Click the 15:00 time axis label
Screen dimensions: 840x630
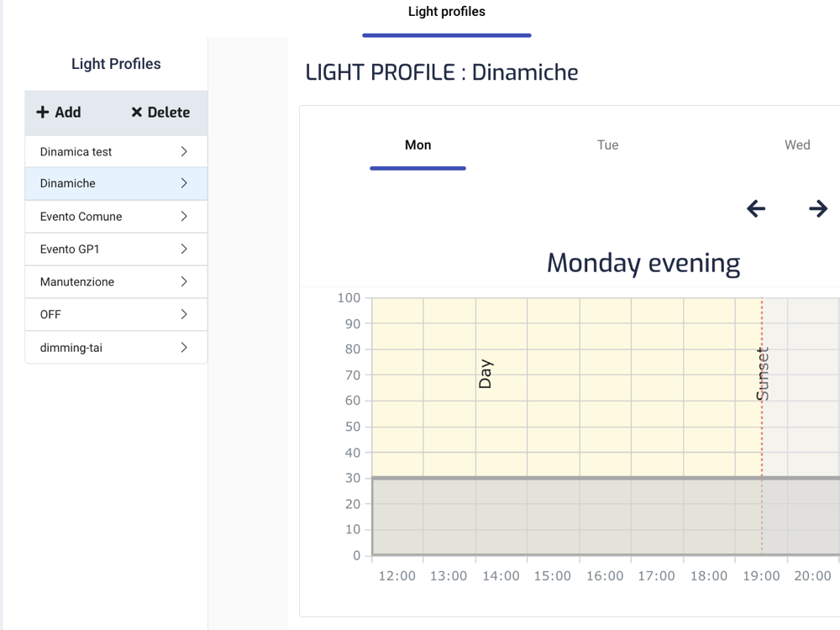tap(553, 576)
